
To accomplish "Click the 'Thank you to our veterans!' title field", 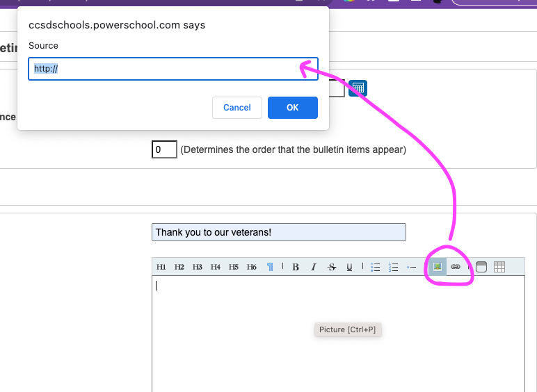I will (x=278, y=232).
